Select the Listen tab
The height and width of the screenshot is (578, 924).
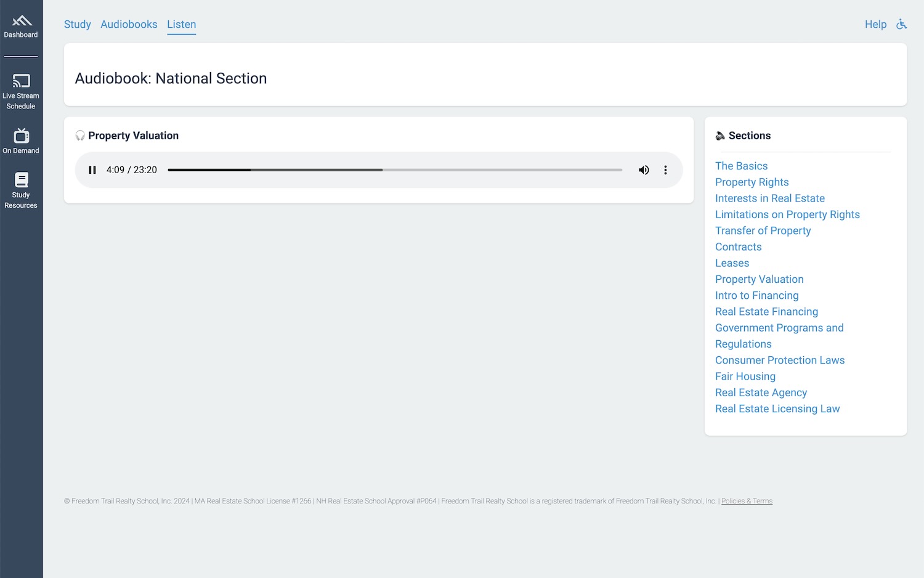coord(181,25)
